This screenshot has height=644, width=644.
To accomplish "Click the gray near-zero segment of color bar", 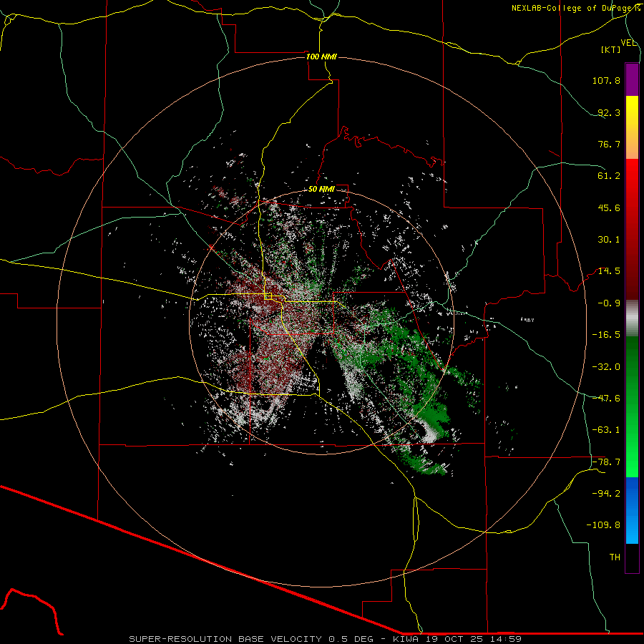I will coord(632,317).
